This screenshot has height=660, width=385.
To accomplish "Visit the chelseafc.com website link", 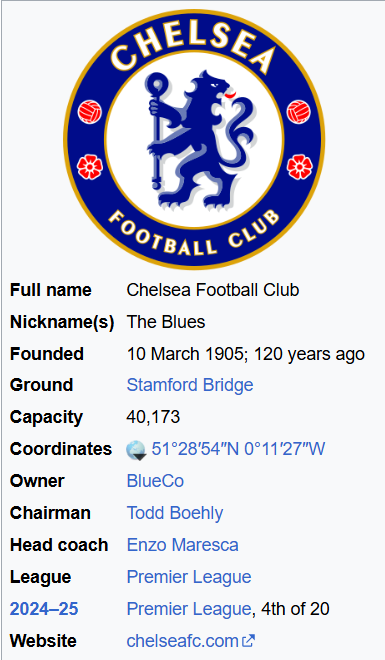I will 183,641.
